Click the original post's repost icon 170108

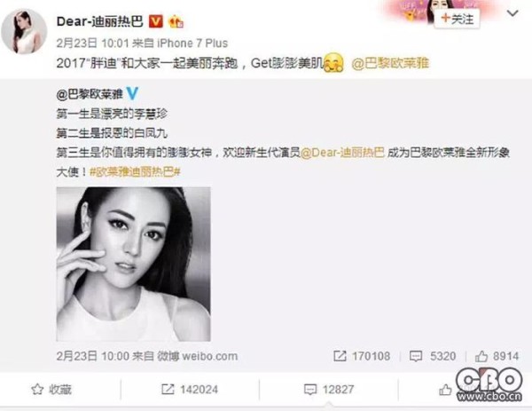tap(362, 356)
